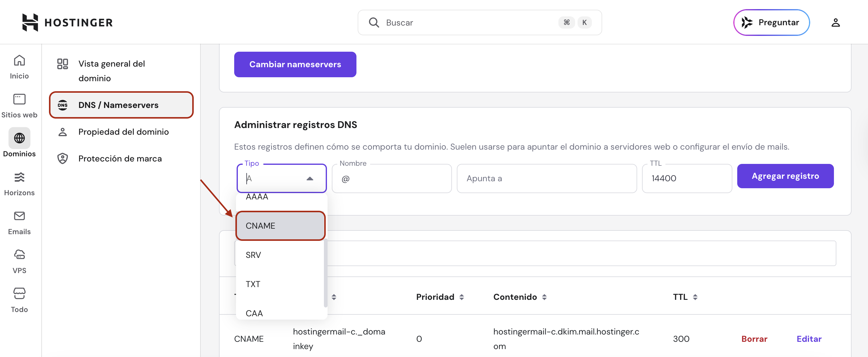Pick SRV in the dropdown list
The image size is (868, 357).
pos(253,255)
